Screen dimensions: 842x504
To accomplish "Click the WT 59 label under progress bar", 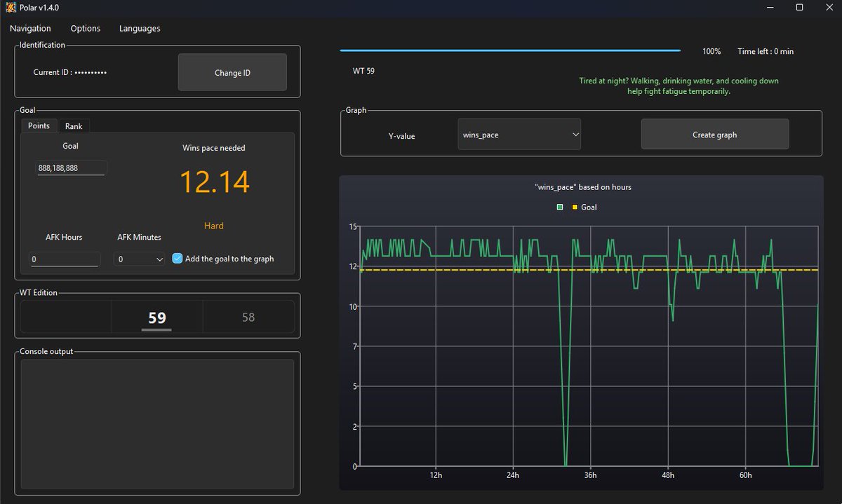I will tap(363, 71).
